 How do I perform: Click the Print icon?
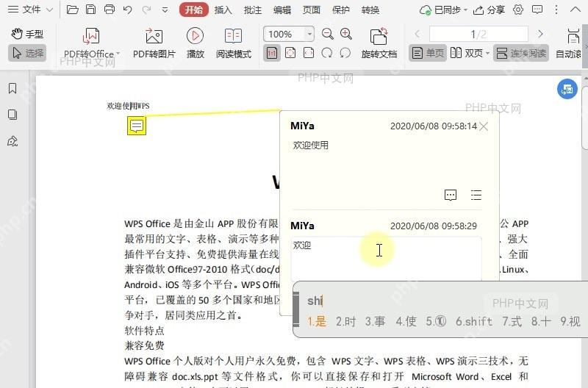click(109, 10)
